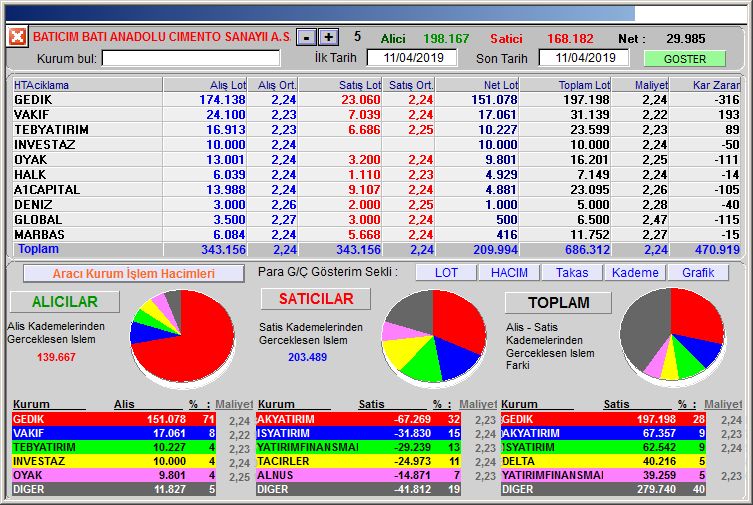The width and height of the screenshot is (753, 505).
Task: Close the panel with red X icon
Action: pos(17,36)
